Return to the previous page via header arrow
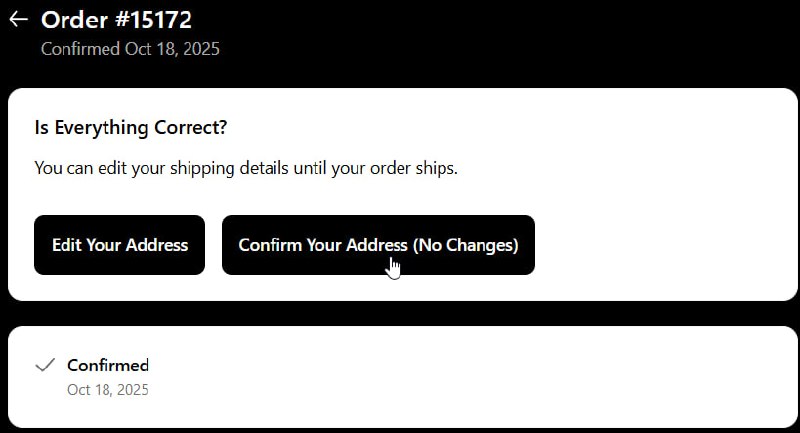 click(x=18, y=20)
